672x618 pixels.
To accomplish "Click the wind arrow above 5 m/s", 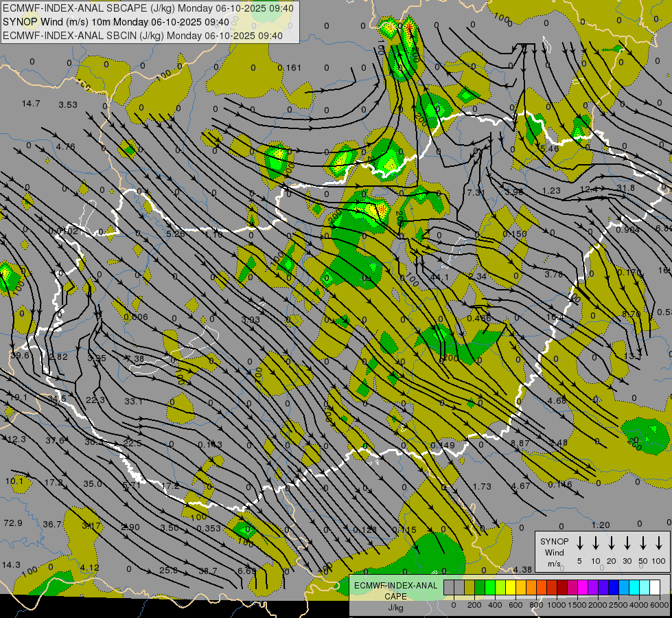I will click(579, 542).
